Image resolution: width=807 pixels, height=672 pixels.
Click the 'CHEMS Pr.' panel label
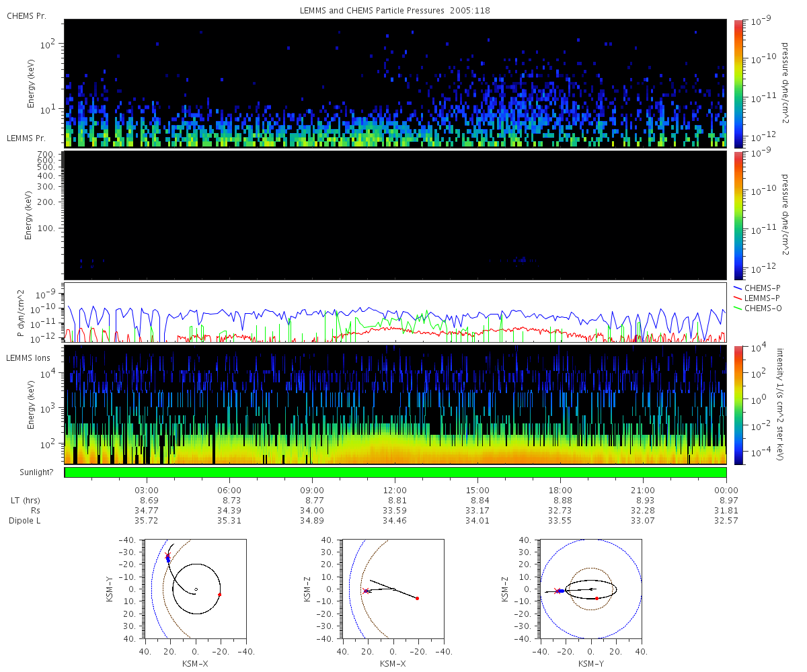[x=26, y=15]
